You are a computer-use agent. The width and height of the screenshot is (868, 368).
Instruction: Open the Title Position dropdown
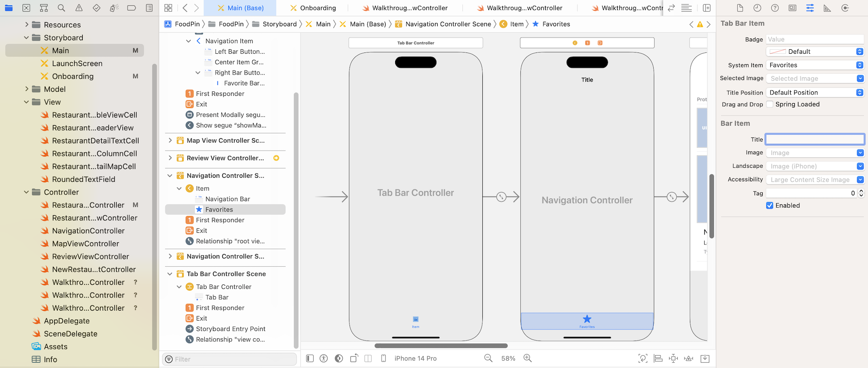pyautogui.click(x=815, y=93)
